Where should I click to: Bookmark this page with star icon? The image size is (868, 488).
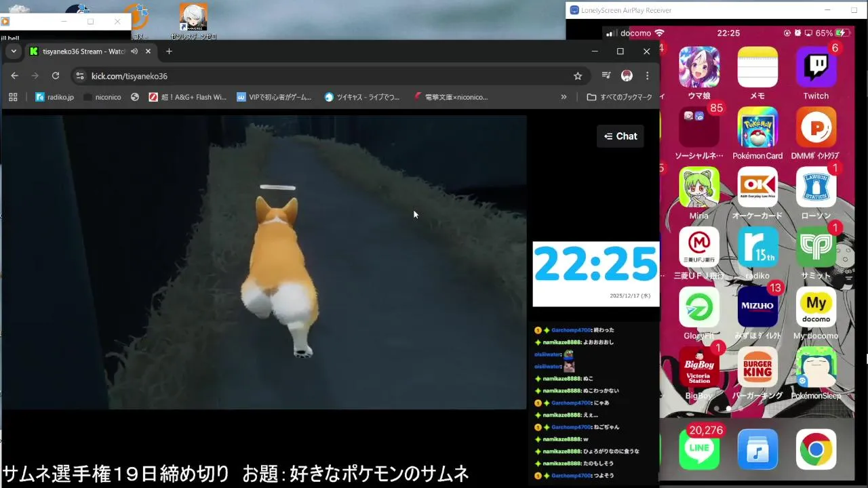coord(578,76)
